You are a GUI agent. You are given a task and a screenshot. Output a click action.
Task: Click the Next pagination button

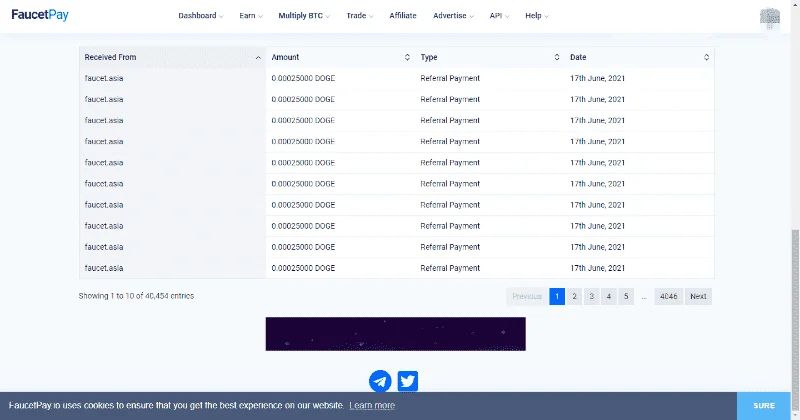coord(698,297)
